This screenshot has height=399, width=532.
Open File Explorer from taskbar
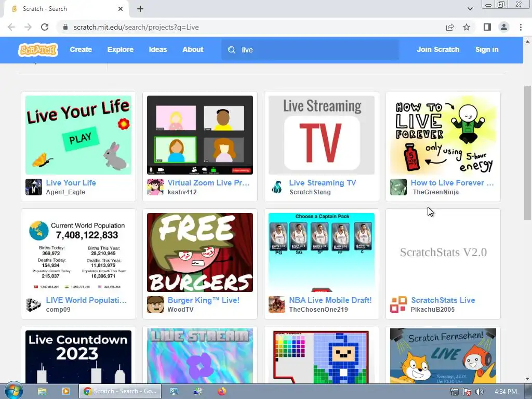tap(42, 392)
